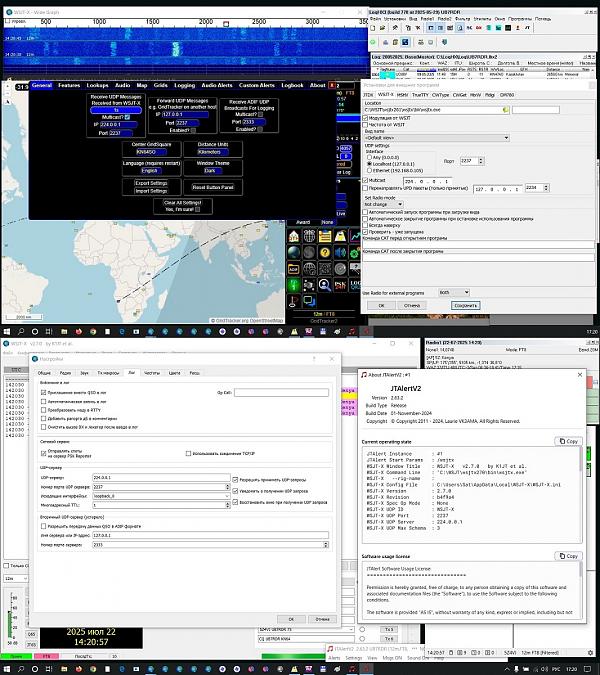Click the Export Settings button

tap(151, 183)
